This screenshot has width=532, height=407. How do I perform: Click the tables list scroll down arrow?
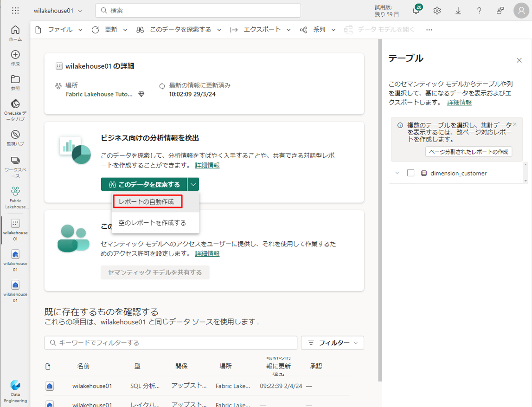click(526, 181)
